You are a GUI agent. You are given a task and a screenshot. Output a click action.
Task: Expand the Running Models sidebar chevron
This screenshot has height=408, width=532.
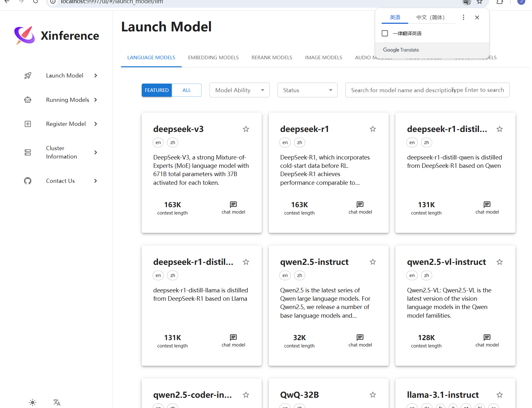(x=95, y=100)
